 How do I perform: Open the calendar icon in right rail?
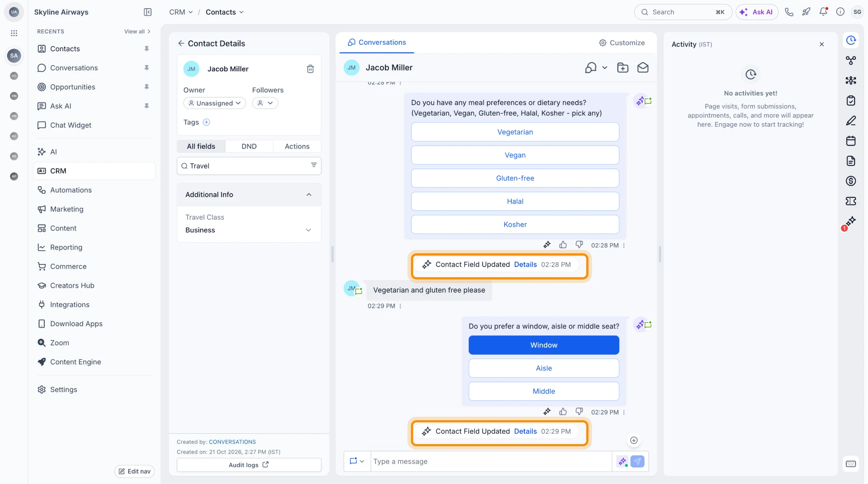[851, 141]
